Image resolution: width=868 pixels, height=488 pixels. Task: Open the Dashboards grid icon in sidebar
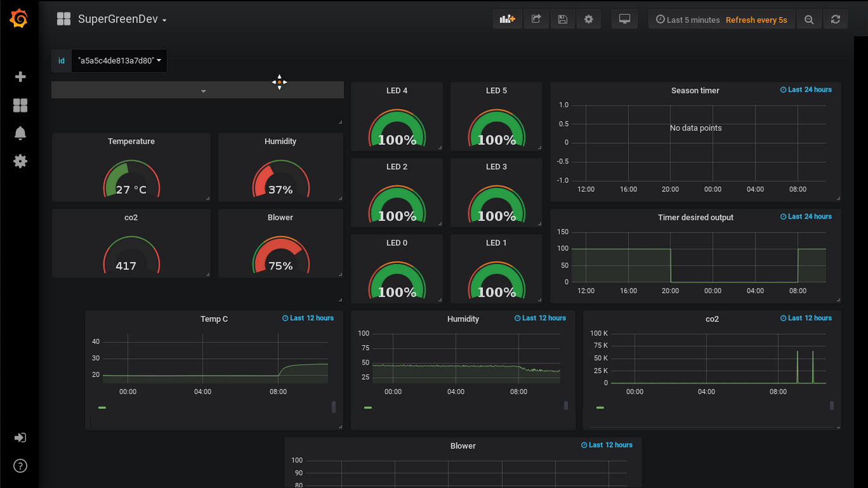20,105
